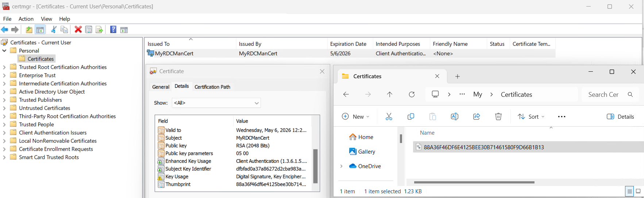The width and height of the screenshot is (644, 198).
Task: Open the Explorer Sort dropdown
Action: (x=531, y=116)
